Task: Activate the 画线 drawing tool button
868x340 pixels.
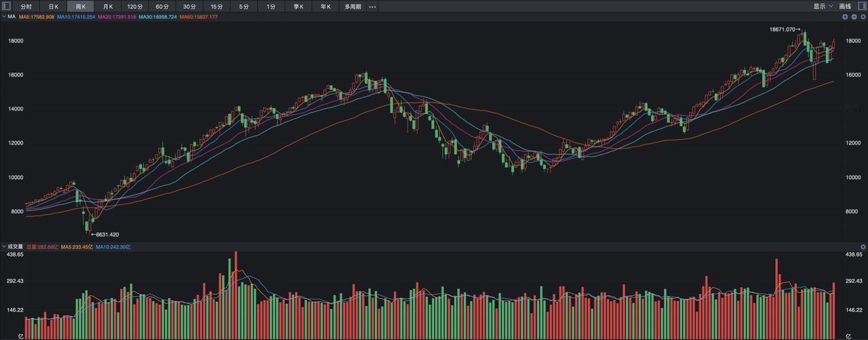Action: [x=845, y=6]
